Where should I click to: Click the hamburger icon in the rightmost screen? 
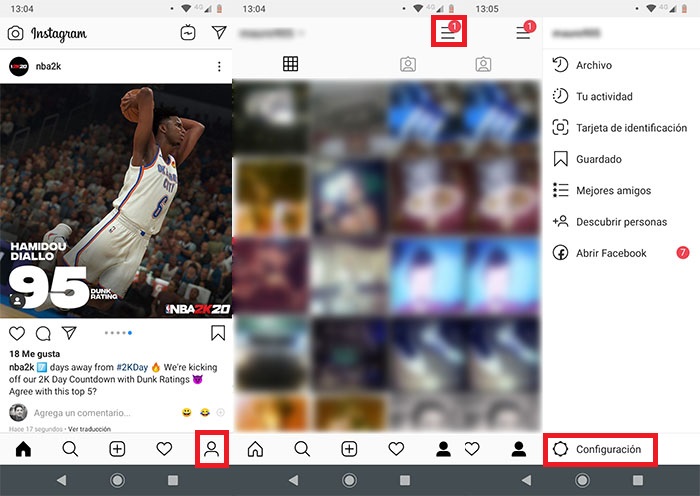tap(524, 32)
